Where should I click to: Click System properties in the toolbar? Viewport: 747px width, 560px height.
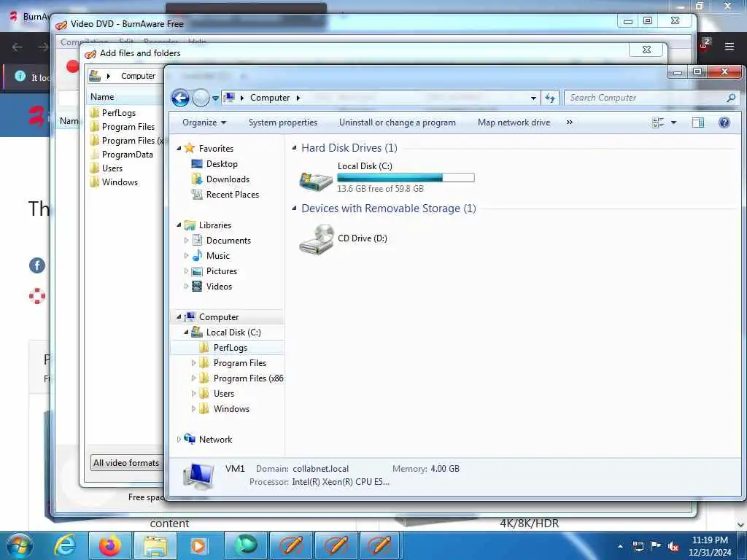pos(283,122)
